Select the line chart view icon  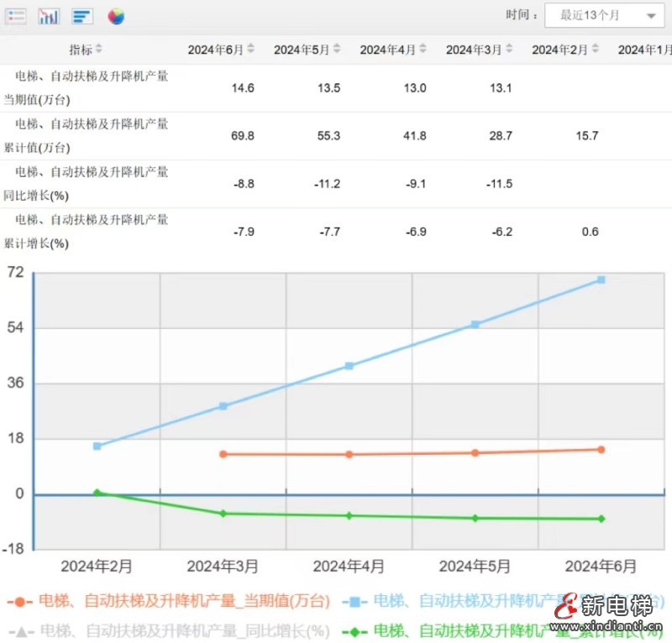pos(48,15)
